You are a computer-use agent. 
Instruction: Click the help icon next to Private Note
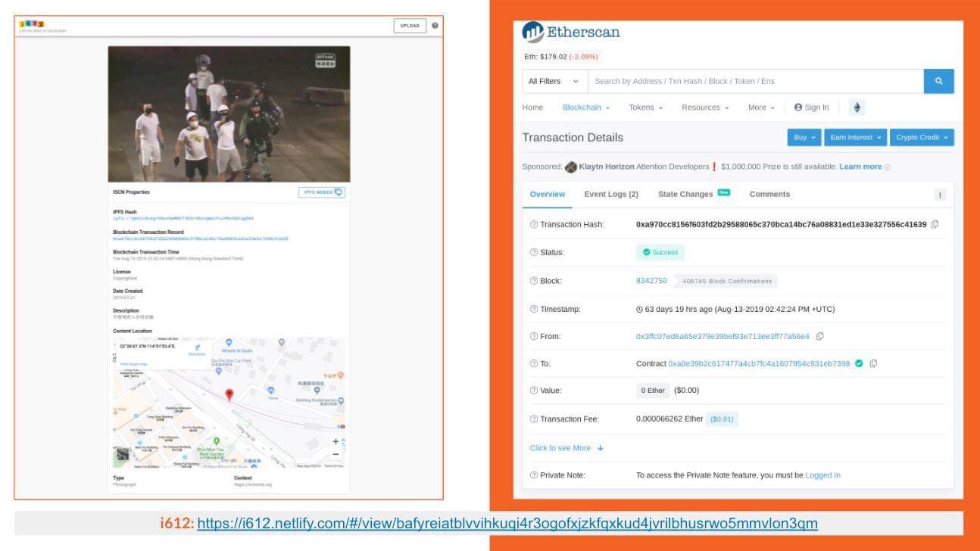[x=534, y=475]
